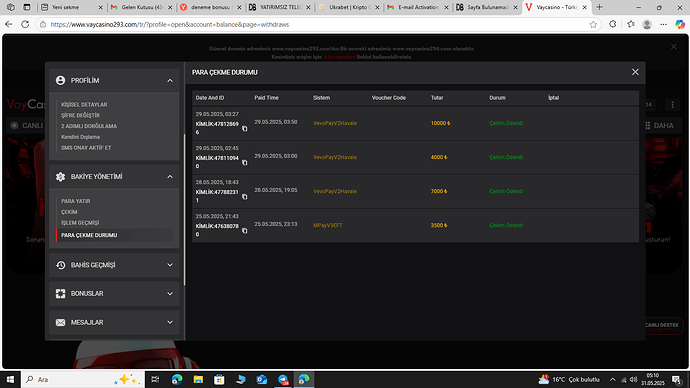
Task: Click the Paid Time column header
Action: [266, 98]
